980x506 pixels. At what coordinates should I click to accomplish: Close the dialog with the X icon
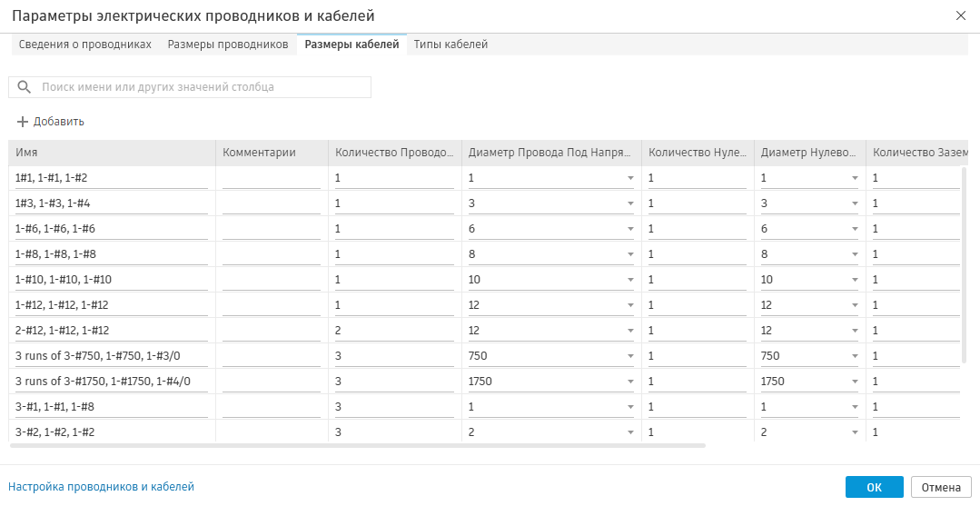[961, 15]
